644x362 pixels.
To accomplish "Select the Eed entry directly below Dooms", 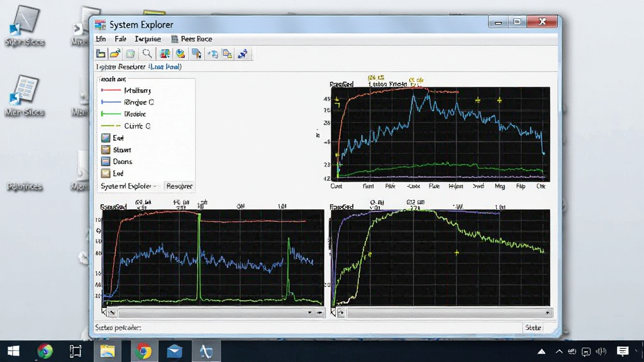I will pyautogui.click(x=112, y=173).
